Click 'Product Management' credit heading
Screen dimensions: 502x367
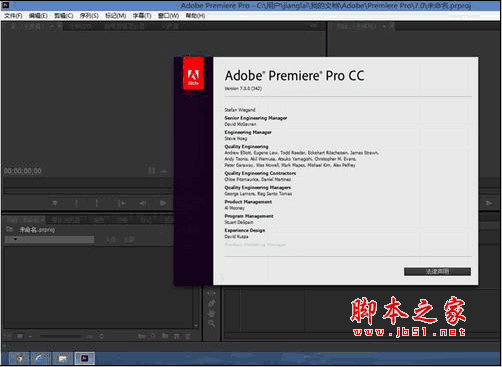[x=248, y=202]
